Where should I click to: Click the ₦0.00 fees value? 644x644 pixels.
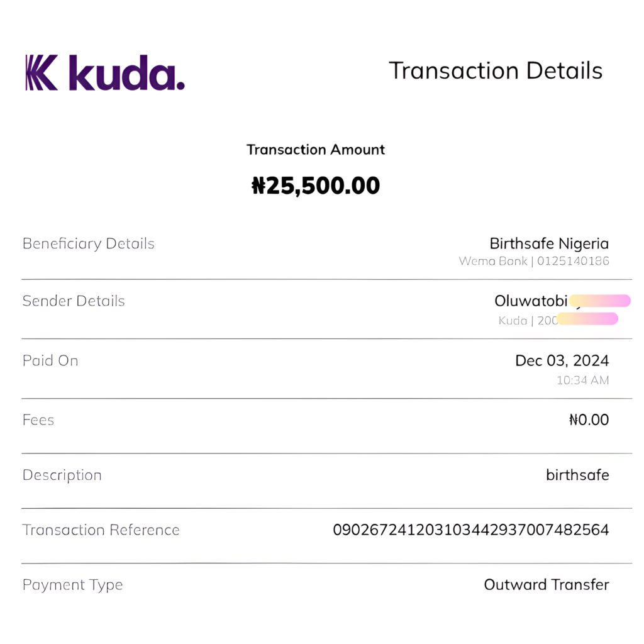[x=589, y=420]
